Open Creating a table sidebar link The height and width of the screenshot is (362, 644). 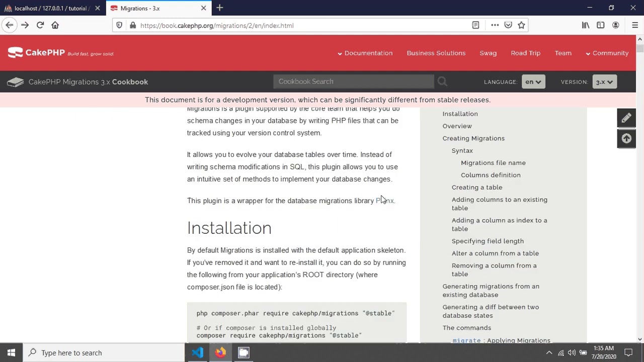pyautogui.click(x=476, y=188)
